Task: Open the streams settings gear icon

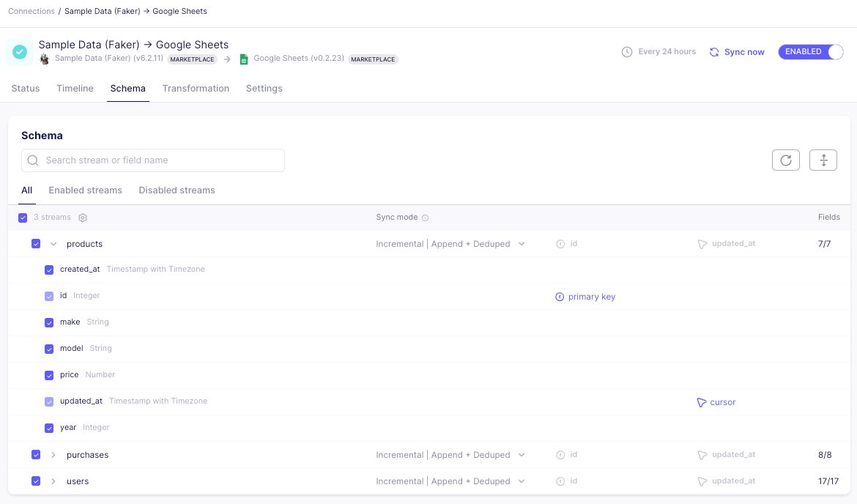Action: click(x=83, y=218)
